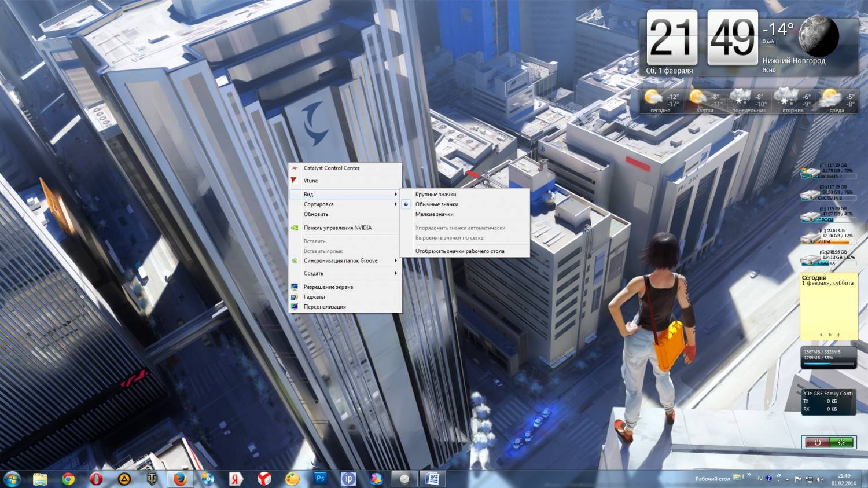Open Персонализация from the context menu
Image resolution: width=868 pixels, height=488 pixels.
[x=345, y=307]
